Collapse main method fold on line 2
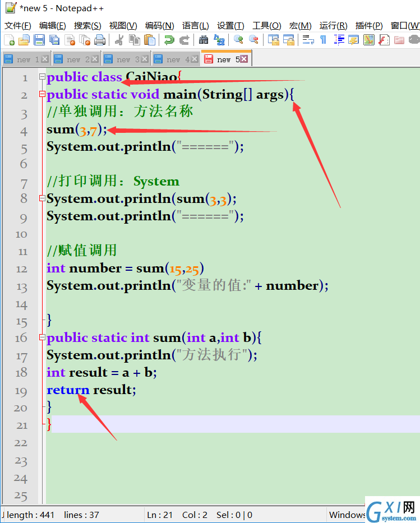Screen dimensions: 420x523 42,94
